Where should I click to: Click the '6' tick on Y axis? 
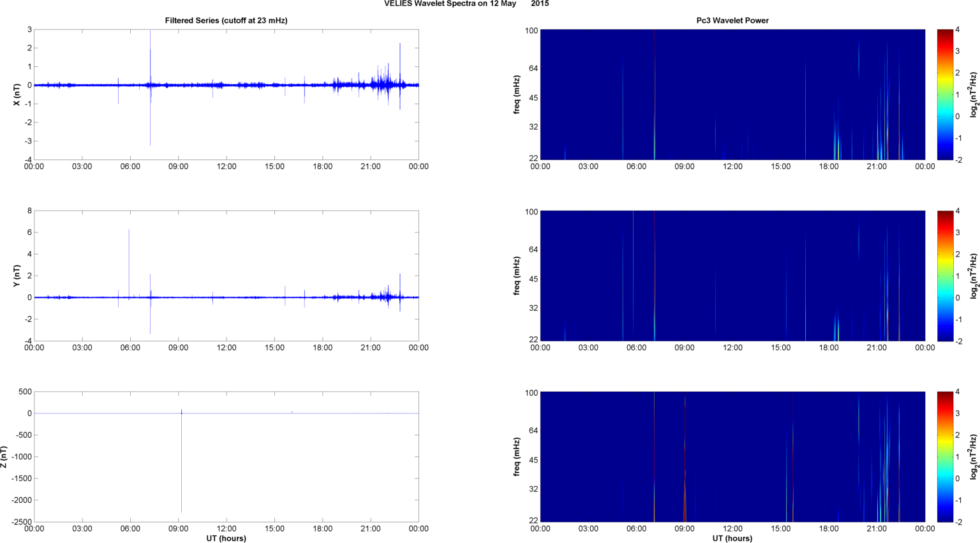pyautogui.click(x=29, y=232)
